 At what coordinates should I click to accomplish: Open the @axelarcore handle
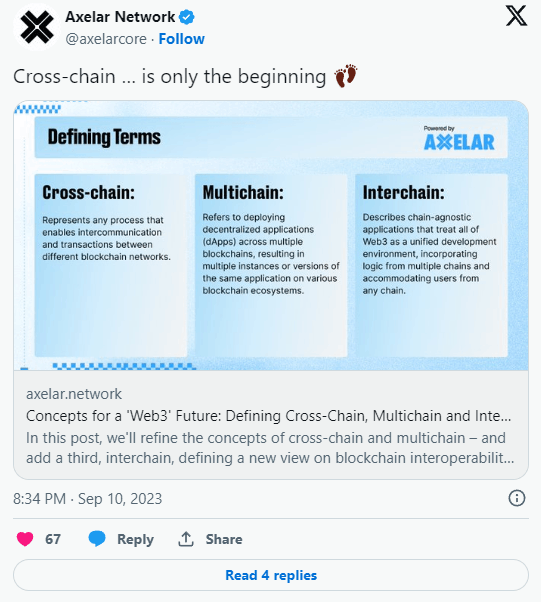106,39
